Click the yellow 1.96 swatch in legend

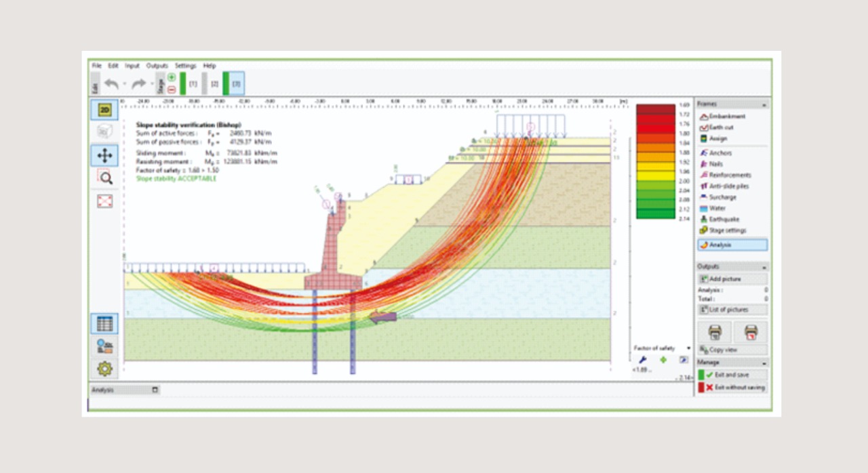coord(655,173)
